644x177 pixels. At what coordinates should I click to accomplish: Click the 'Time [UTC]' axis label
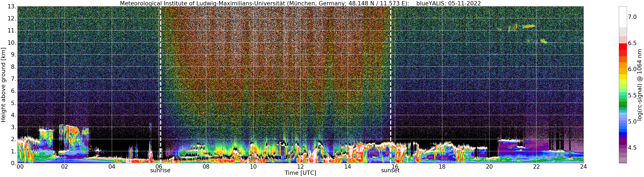tap(300, 173)
